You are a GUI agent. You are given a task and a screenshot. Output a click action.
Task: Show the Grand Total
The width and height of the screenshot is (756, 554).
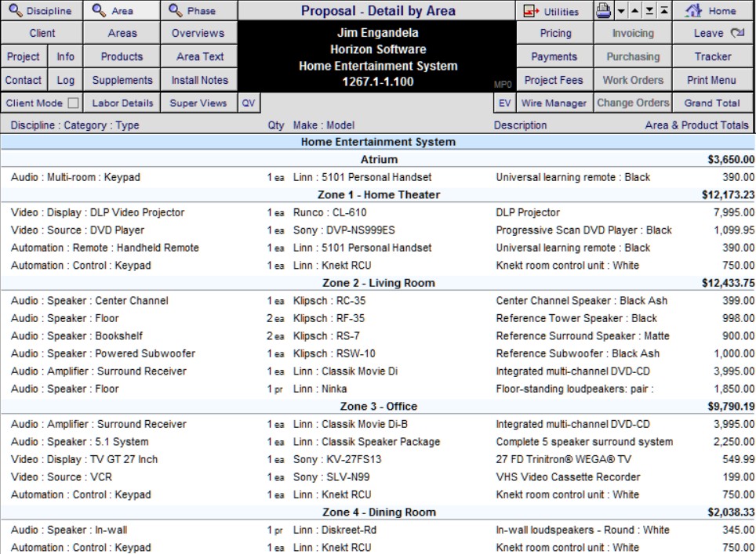point(713,103)
